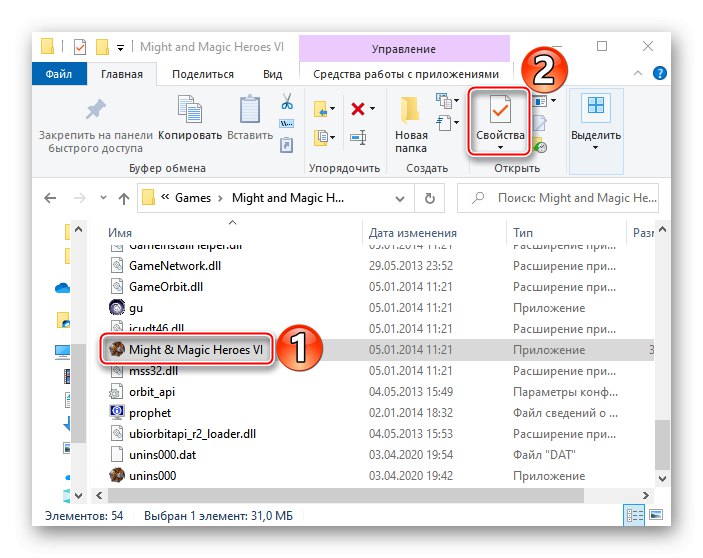Click This PC monitor icon in sidebar
The image size is (703, 558).
click(62, 352)
